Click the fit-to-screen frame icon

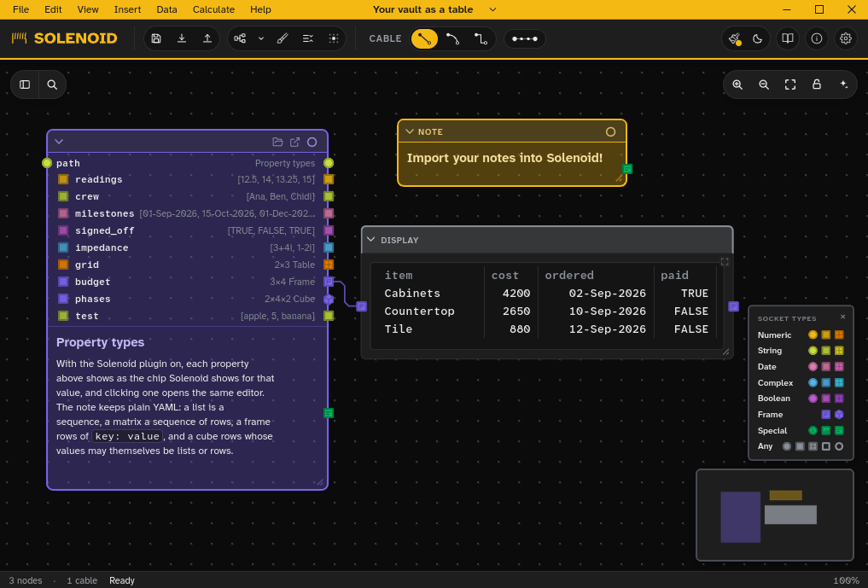tap(790, 84)
